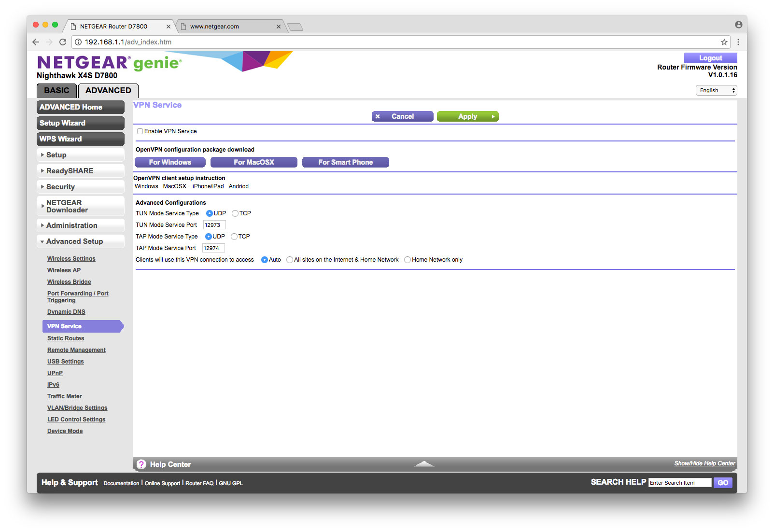Download OpenVPN package For Smart Phone

coord(346,162)
